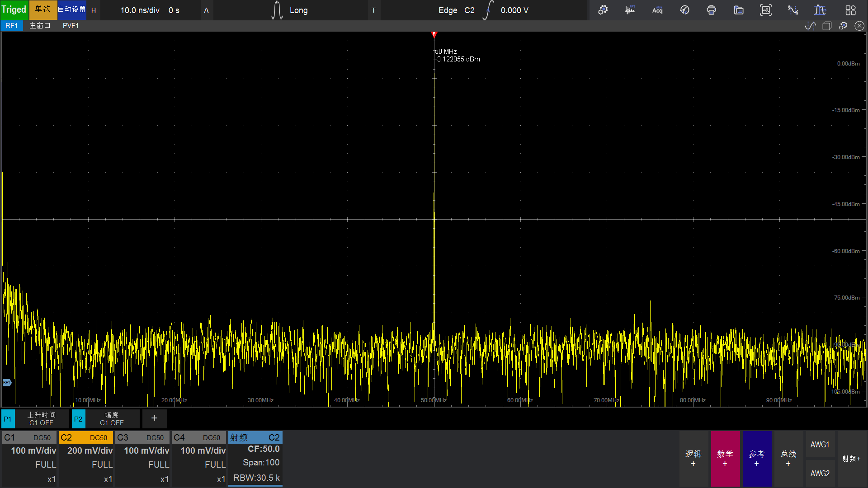
Task: Click the RF window duplicate window icon
Action: (x=827, y=26)
